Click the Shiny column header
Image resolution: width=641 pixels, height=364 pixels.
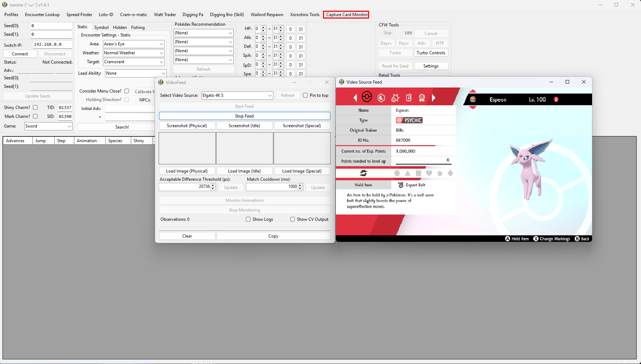142,141
